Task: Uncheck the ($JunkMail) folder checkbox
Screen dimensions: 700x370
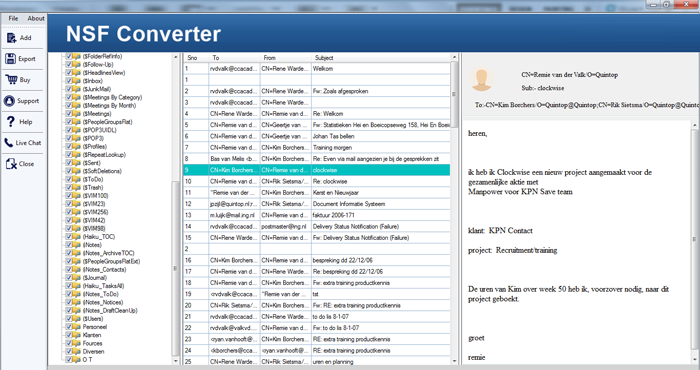Action: (69, 89)
